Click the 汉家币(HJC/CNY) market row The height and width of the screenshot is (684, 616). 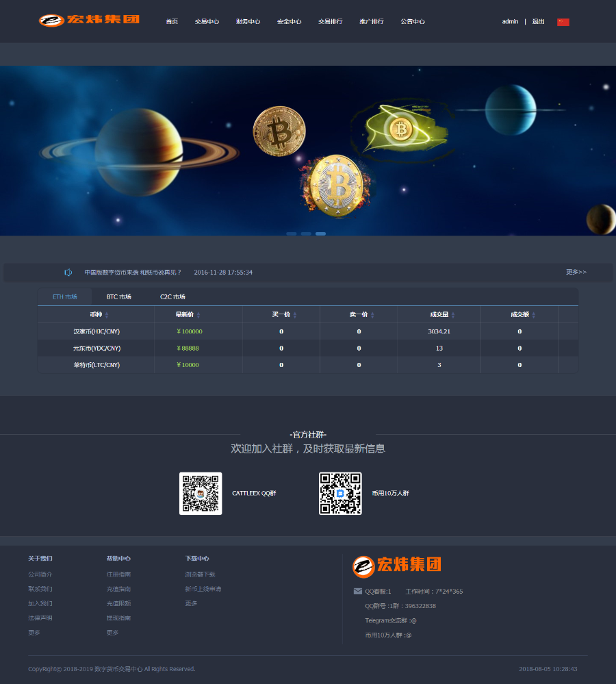(95, 331)
